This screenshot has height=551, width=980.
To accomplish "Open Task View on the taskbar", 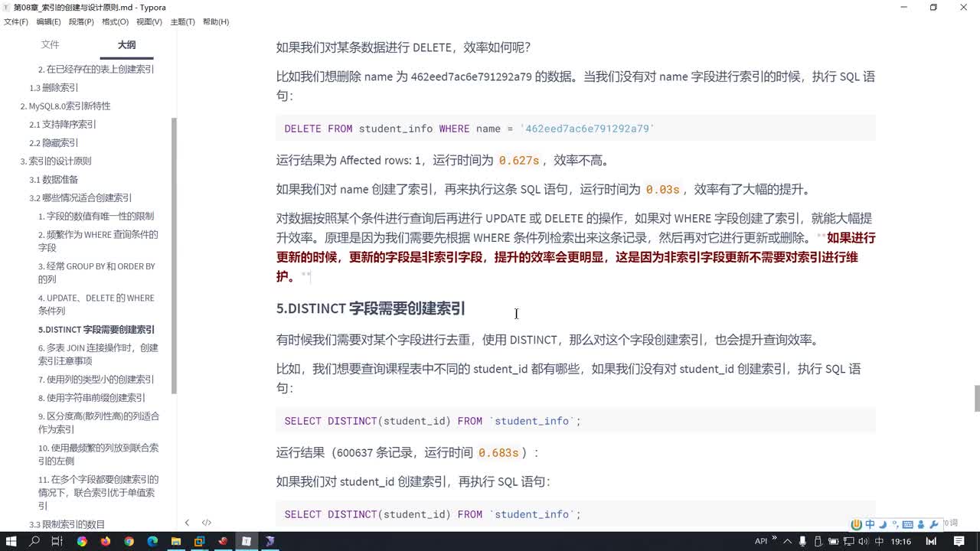I will pos(57,541).
